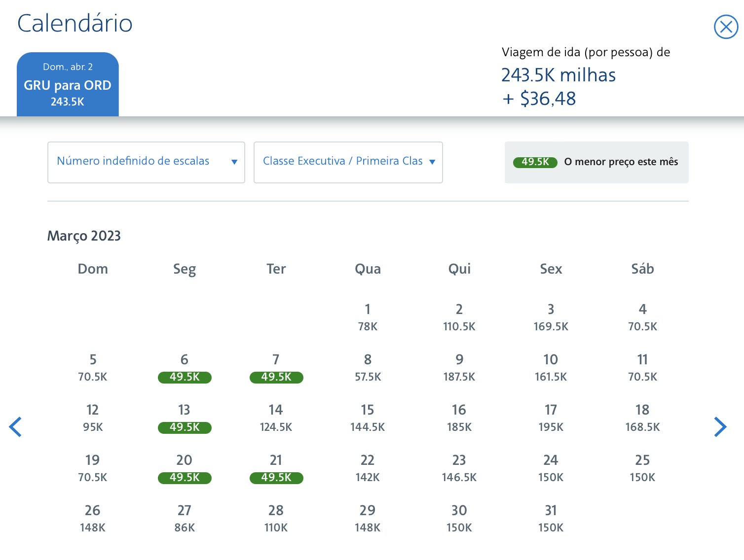Close the Calendário dialog
Image resolution: width=744 pixels, height=560 pixels.
coord(726,27)
